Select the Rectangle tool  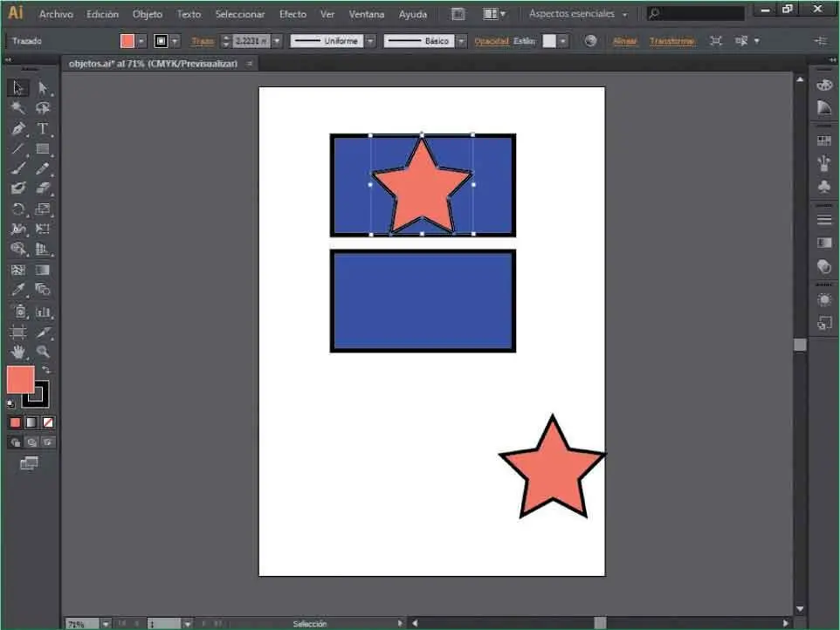pos(43,149)
